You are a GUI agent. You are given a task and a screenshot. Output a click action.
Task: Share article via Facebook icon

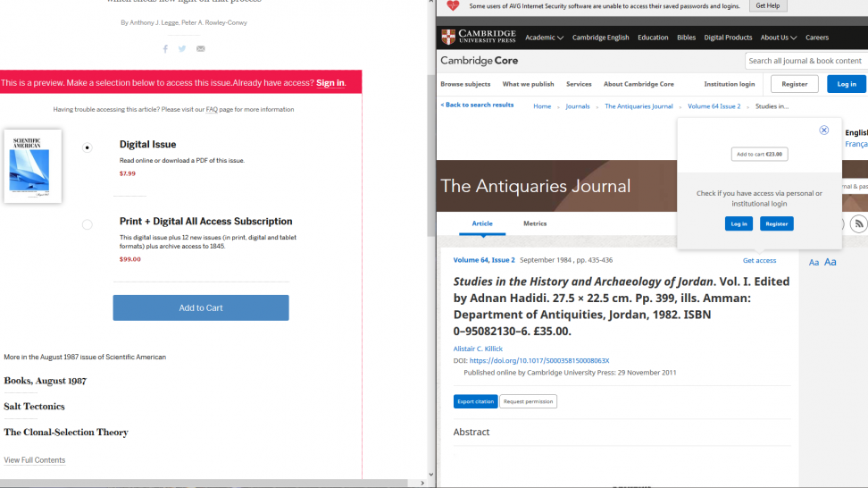click(x=165, y=49)
